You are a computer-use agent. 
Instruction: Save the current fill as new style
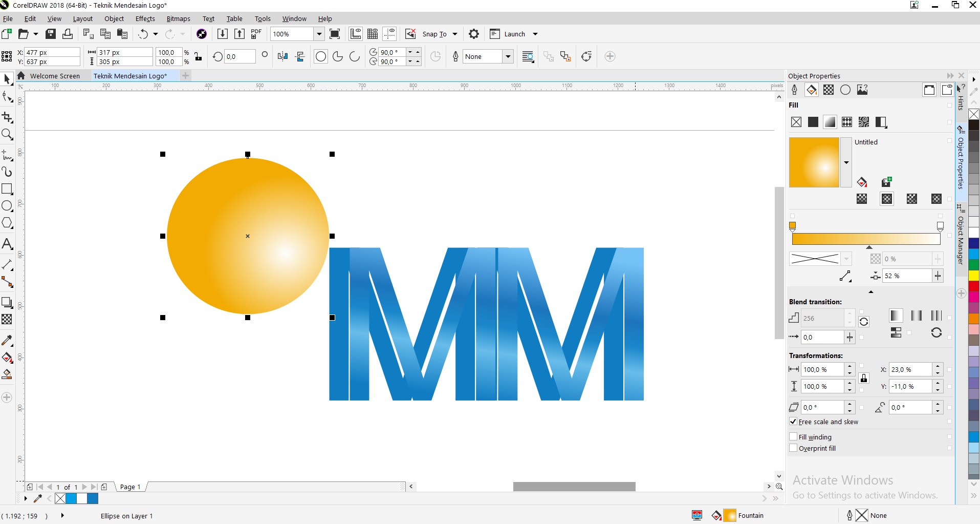click(887, 182)
